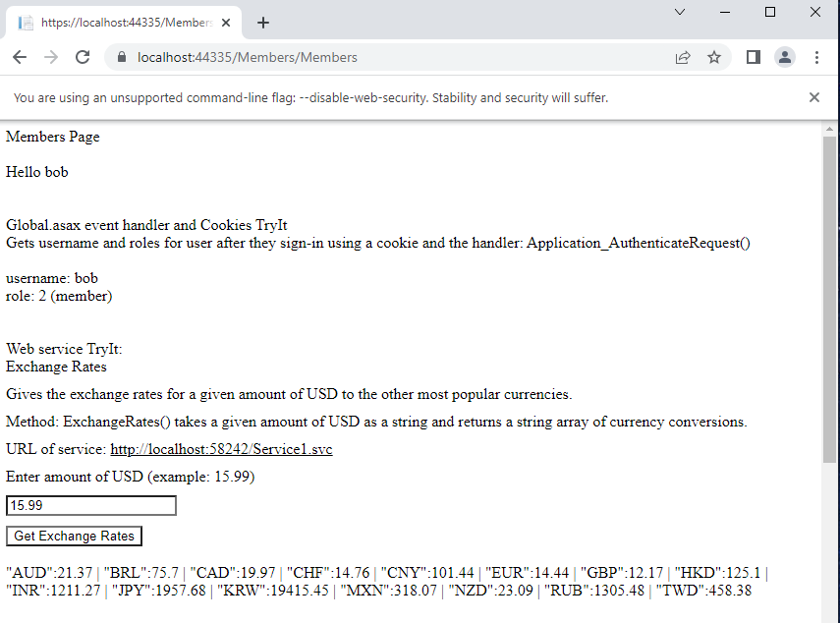Open the share icon in the address bar
This screenshot has width=840, height=623.
tap(683, 58)
